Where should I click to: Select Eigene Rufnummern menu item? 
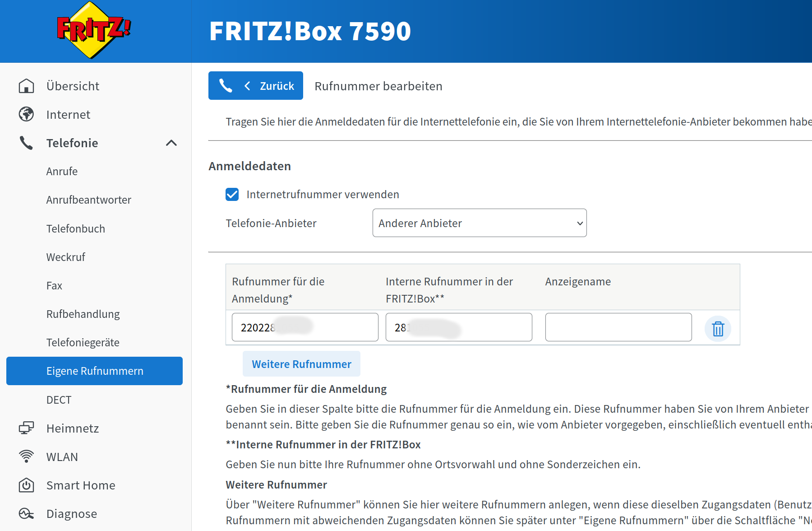94,371
